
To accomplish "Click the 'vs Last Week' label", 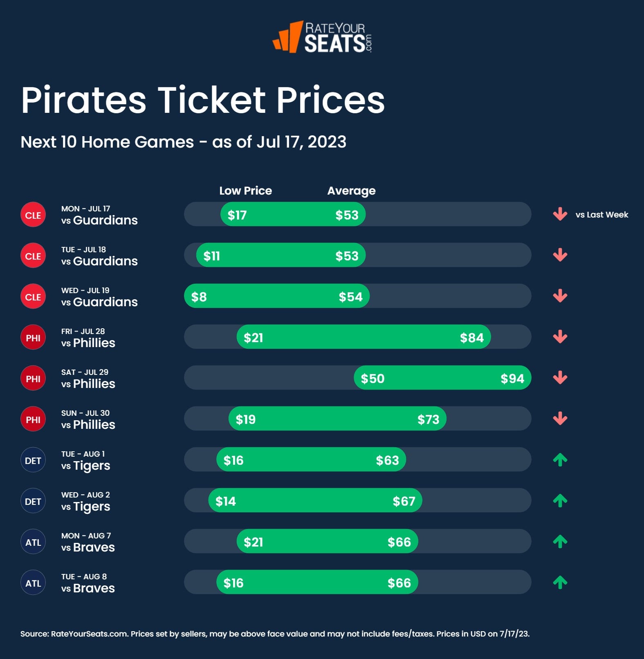I will pyautogui.click(x=601, y=215).
